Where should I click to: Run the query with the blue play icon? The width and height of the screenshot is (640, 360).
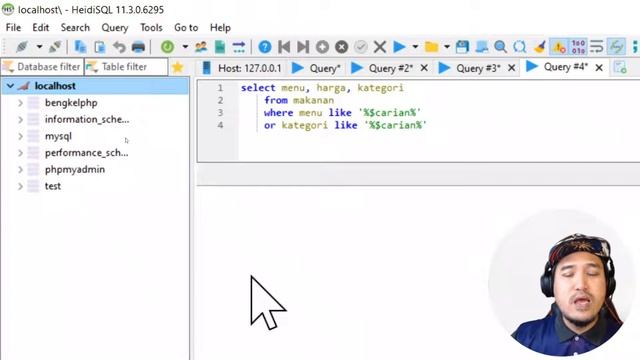pyautogui.click(x=399, y=47)
